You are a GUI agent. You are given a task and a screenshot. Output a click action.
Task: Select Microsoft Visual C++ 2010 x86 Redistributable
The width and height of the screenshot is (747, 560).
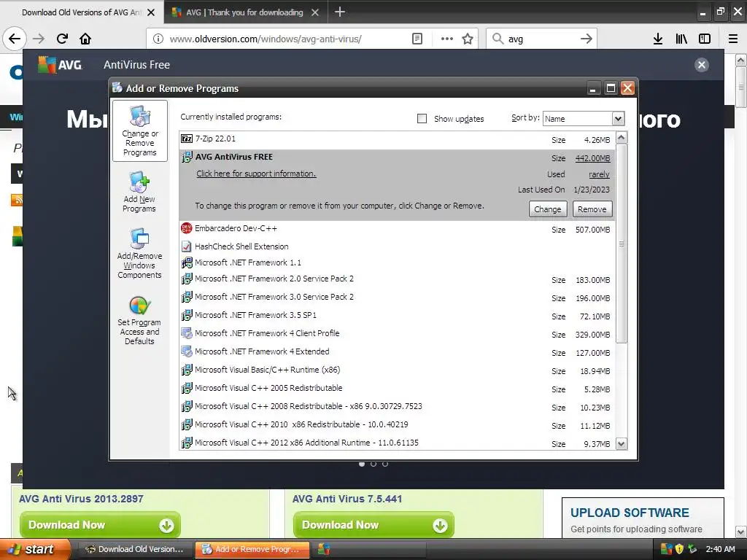click(397, 425)
